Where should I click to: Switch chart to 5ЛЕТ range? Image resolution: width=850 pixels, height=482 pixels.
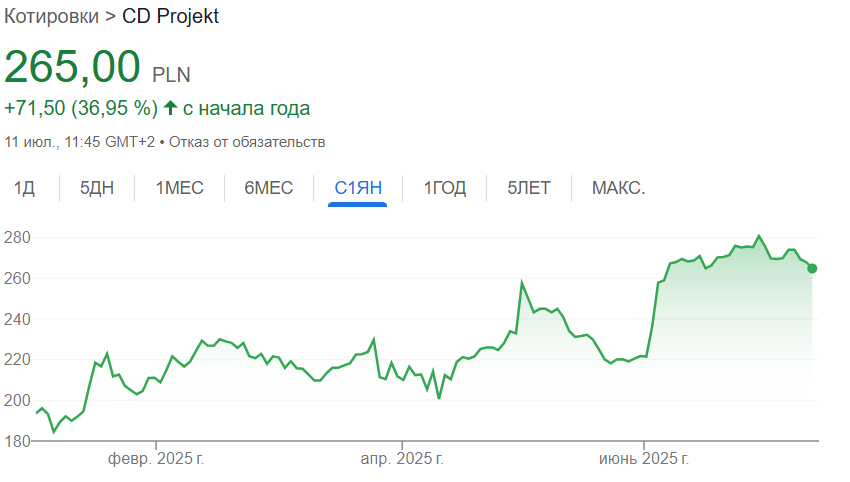[529, 188]
